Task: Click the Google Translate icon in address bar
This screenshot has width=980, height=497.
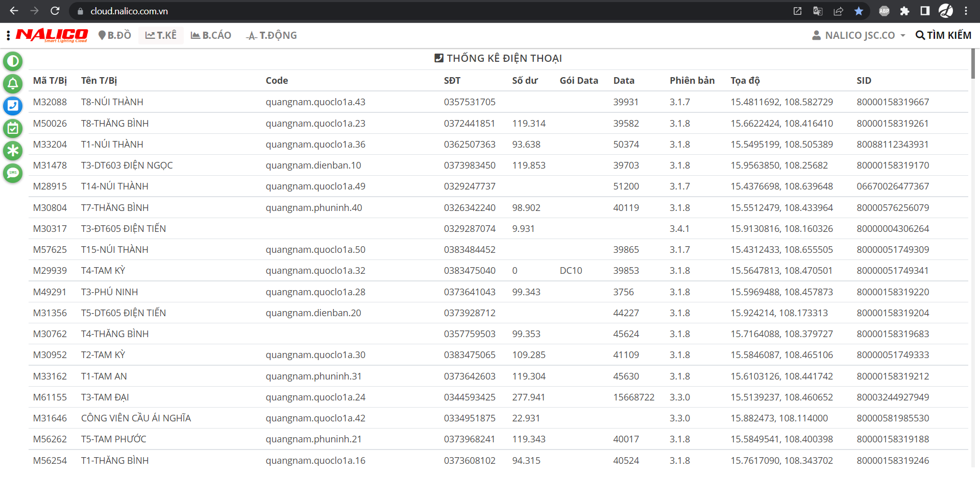Action: [818, 11]
